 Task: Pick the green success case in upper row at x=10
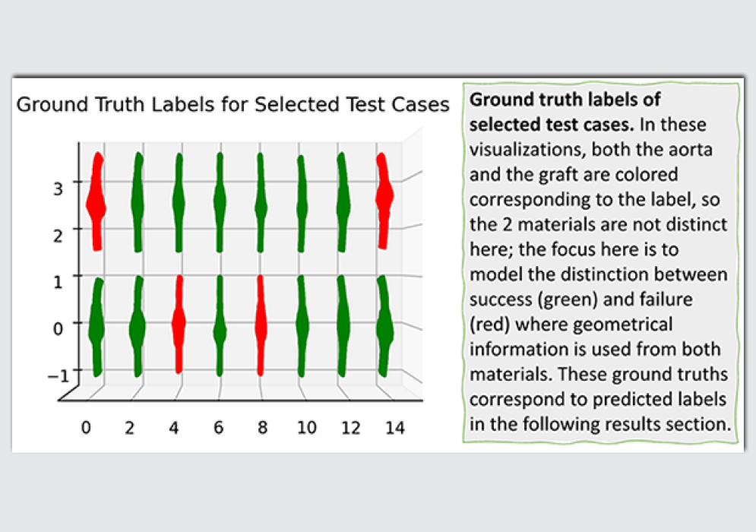click(302, 202)
